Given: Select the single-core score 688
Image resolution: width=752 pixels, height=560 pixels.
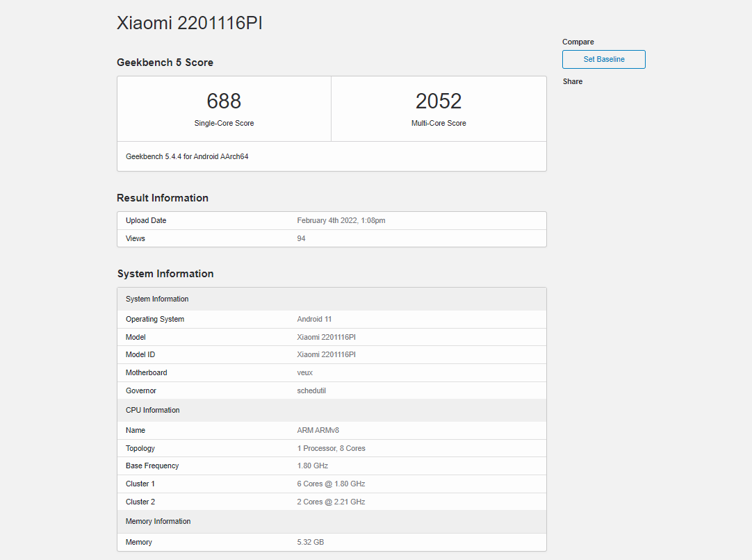Looking at the screenshot, I should (x=224, y=101).
